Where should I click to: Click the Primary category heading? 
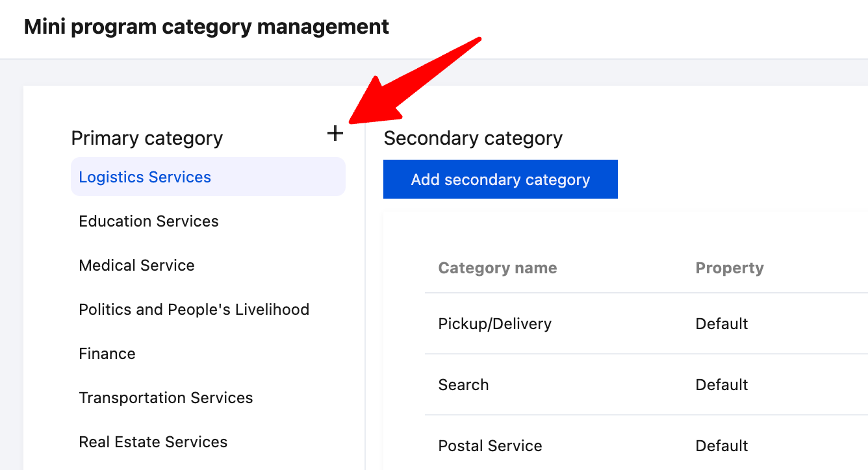click(147, 138)
